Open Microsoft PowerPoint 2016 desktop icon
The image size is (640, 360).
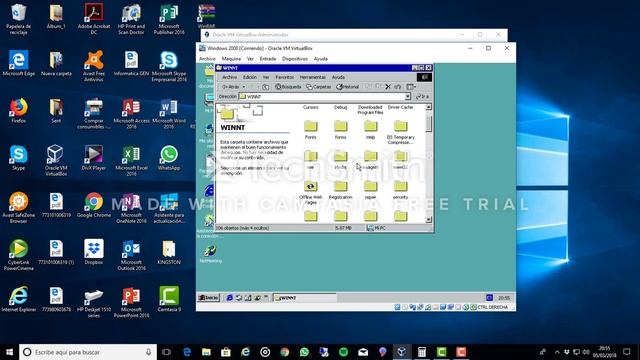point(131,302)
